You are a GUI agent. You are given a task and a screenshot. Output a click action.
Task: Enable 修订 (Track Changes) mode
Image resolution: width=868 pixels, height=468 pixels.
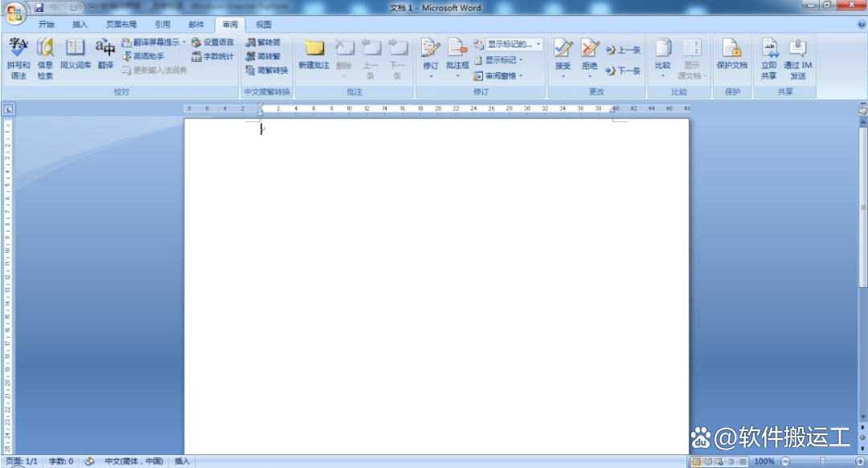pyautogui.click(x=431, y=48)
